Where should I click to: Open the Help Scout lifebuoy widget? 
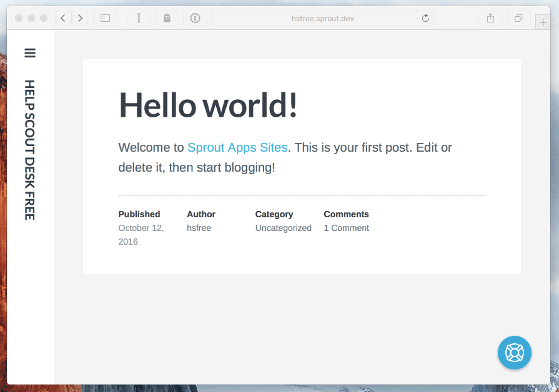(515, 353)
